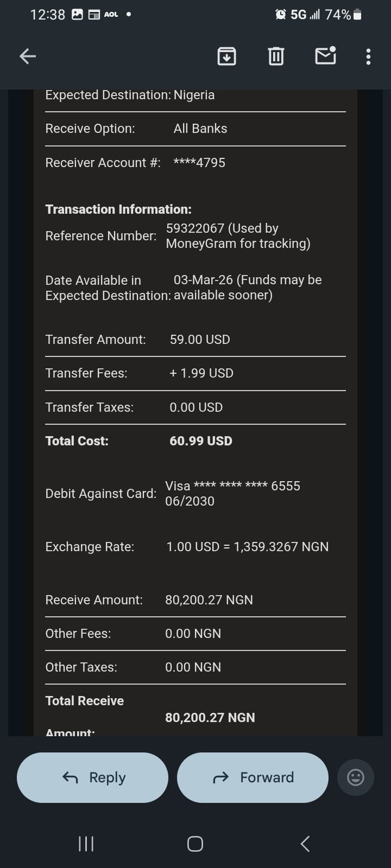Tap the Total Cost 60.99 USD value

tap(200, 441)
